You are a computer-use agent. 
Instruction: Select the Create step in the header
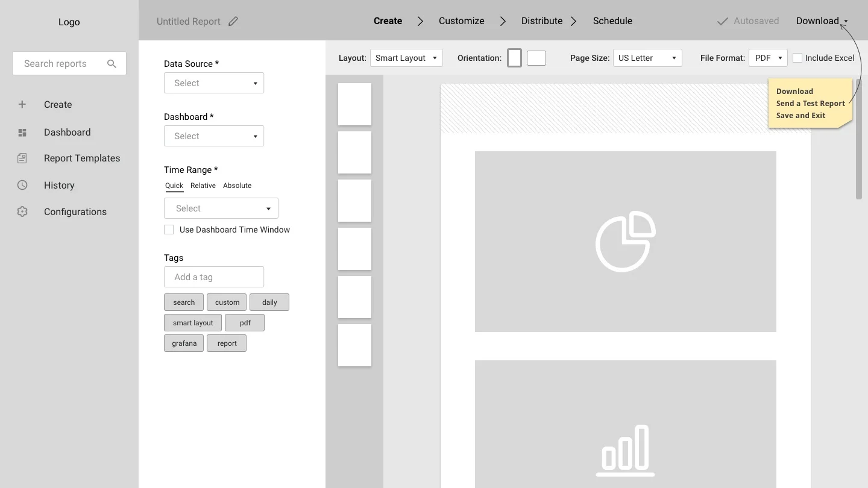click(x=388, y=21)
